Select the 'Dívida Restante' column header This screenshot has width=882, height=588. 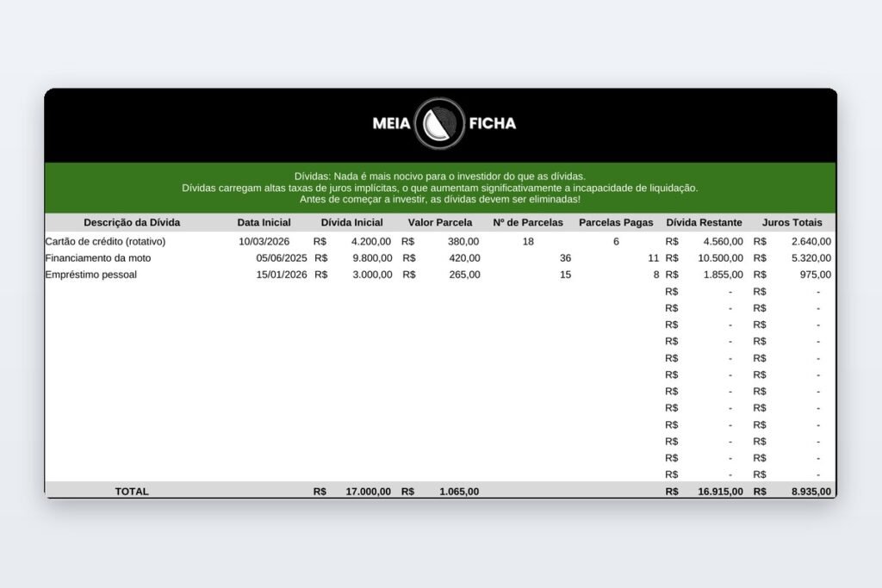[704, 223]
